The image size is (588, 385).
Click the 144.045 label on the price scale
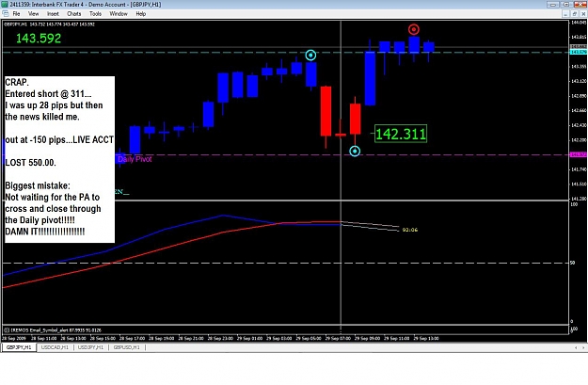pyautogui.click(x=579, y=23)
